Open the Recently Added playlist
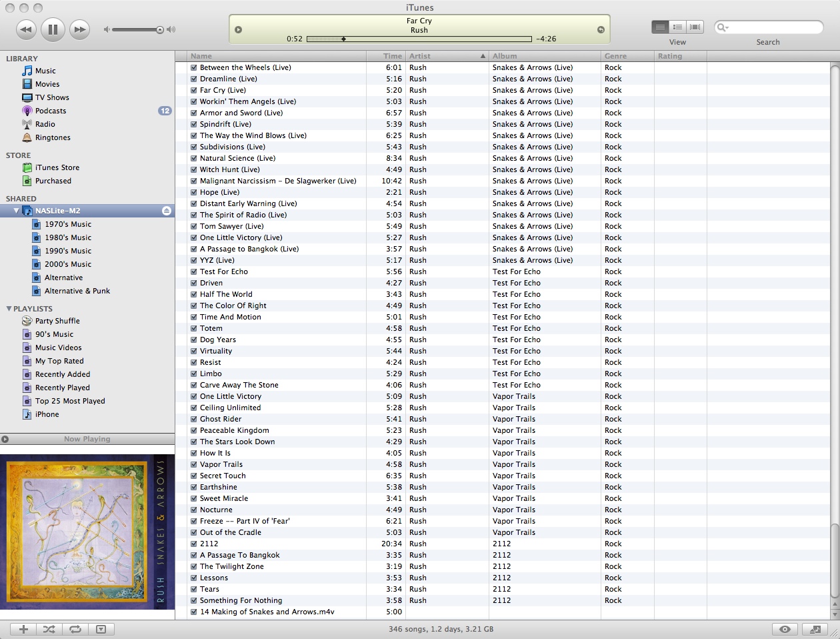The image size is (840, 639). tap(62, 374)
